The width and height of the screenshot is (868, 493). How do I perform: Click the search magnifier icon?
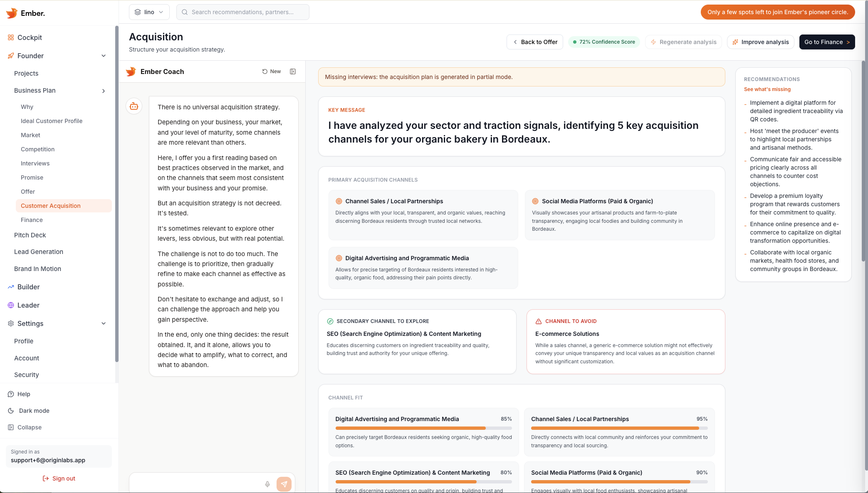click(x=184, y=12)
